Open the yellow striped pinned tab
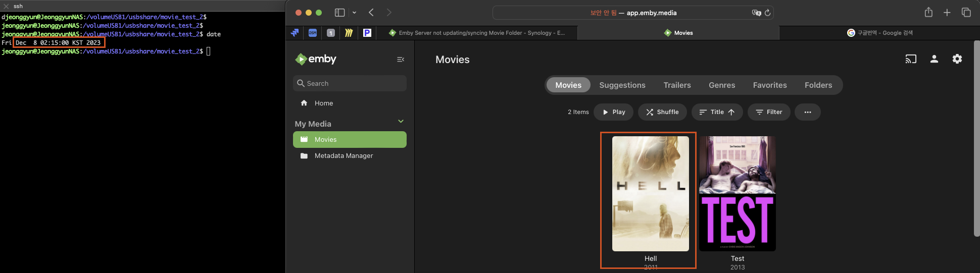The width and height of the screenshot is (980, 273). pos(349,33)
